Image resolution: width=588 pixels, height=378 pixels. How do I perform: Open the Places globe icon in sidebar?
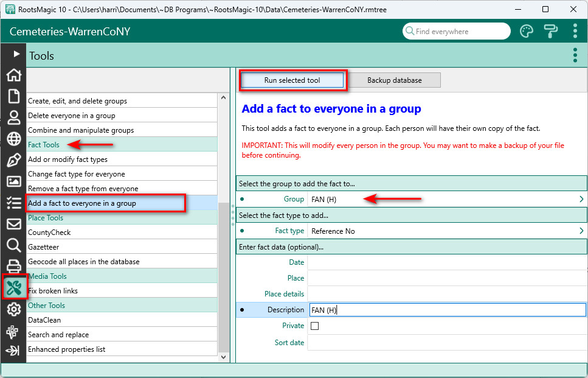pyautogui.click(x=14, y=139)
